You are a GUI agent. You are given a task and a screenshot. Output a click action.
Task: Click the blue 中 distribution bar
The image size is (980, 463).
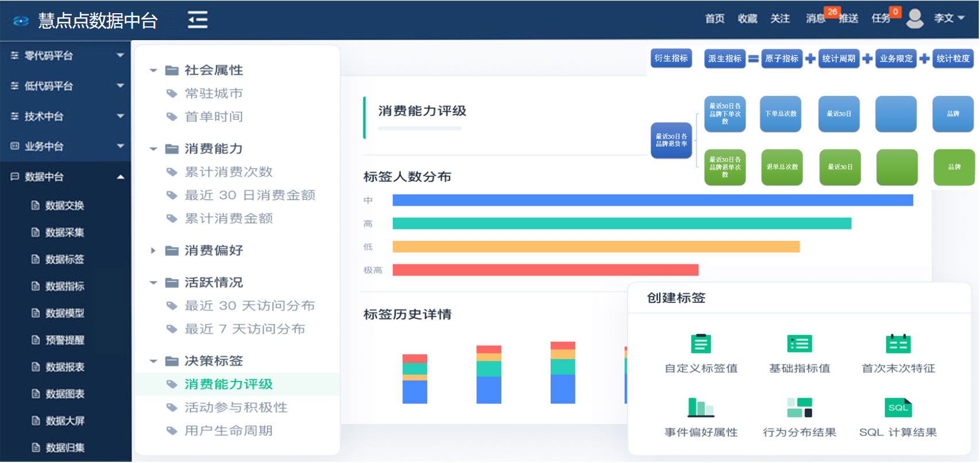[652, 200]
